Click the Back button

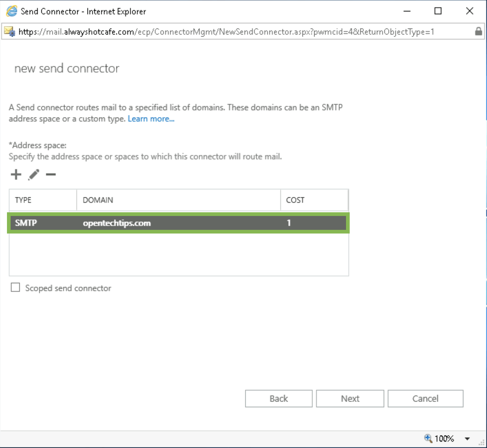pos(279,399)
